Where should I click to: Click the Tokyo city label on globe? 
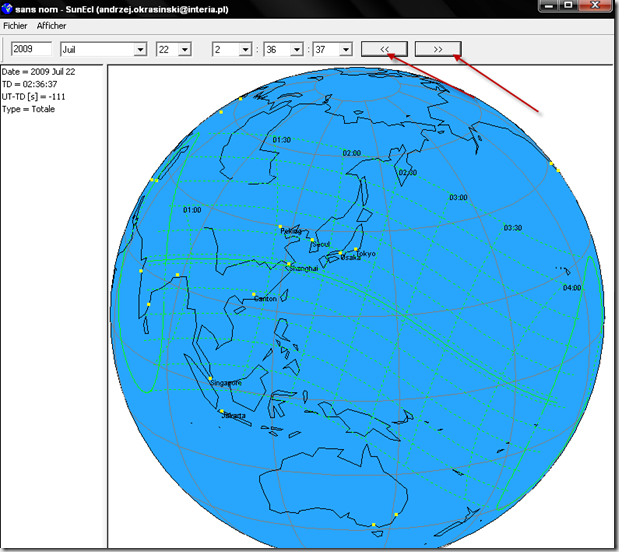[x=366, y=253]
